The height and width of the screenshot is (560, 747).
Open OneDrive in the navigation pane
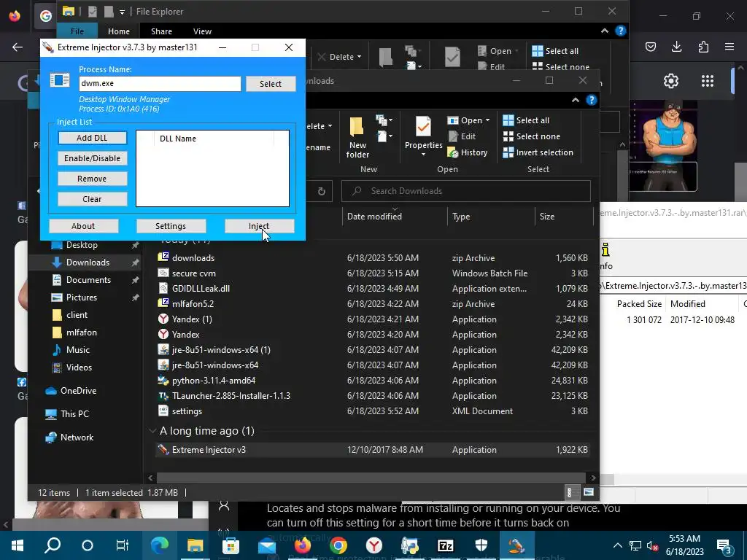pos(78,391)
